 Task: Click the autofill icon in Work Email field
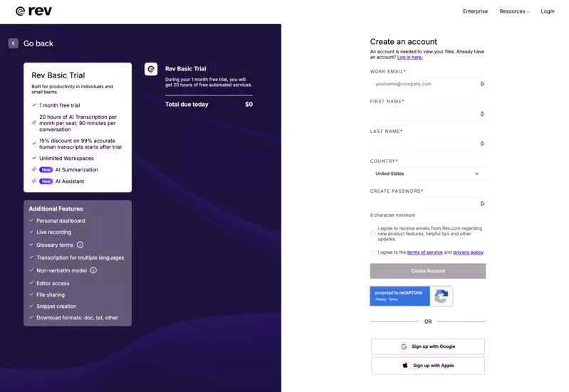(482, 84)
